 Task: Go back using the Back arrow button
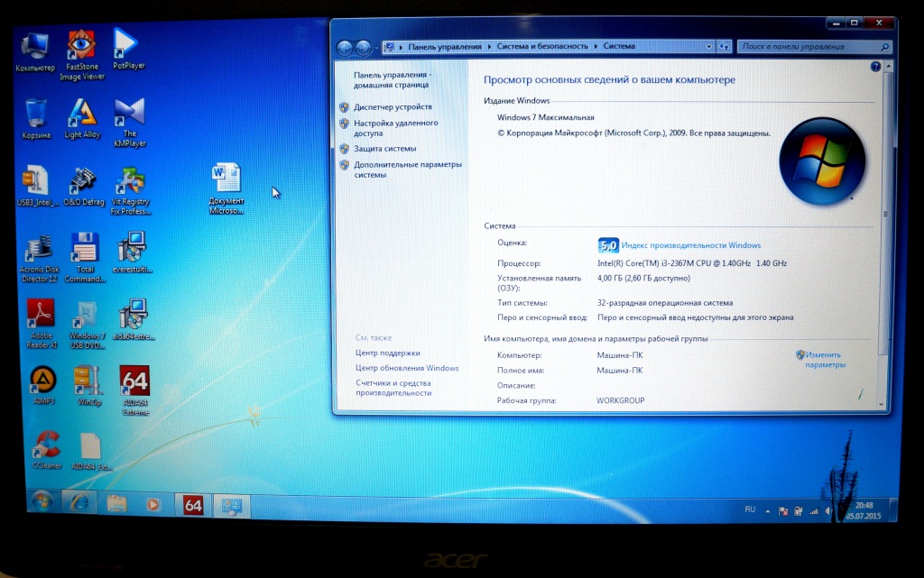(345, 47)
